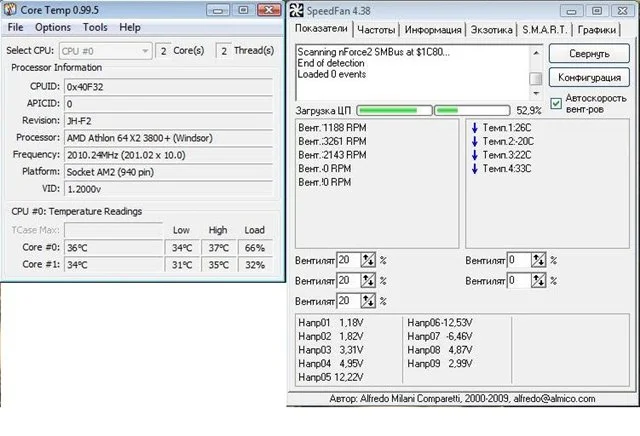The height and width of the screenshot is (436, 640).
Task: Open the Select CPU dropdown
Action: click(x=105, y=51)
